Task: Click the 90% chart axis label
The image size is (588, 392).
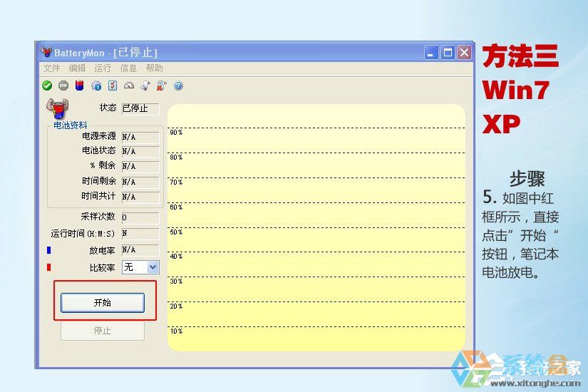Action: pyautogui.click(x=176, y=133)
